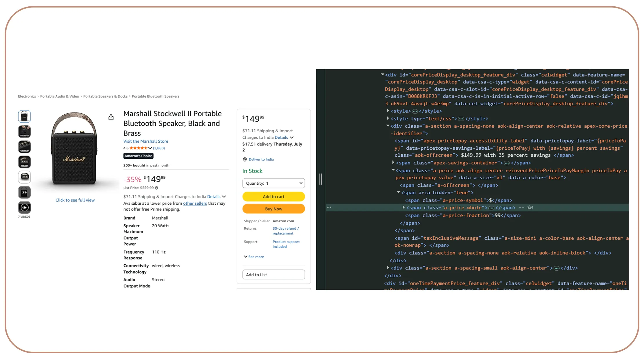
Task: Open Visit the Marshall Store link
Action: 146,141
